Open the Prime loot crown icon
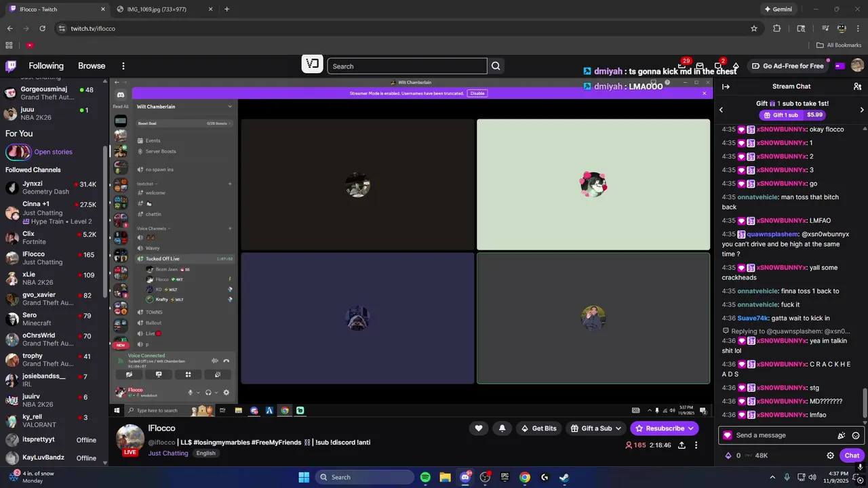This screenshot has width=868, height=488. click(x=683, y=66)
